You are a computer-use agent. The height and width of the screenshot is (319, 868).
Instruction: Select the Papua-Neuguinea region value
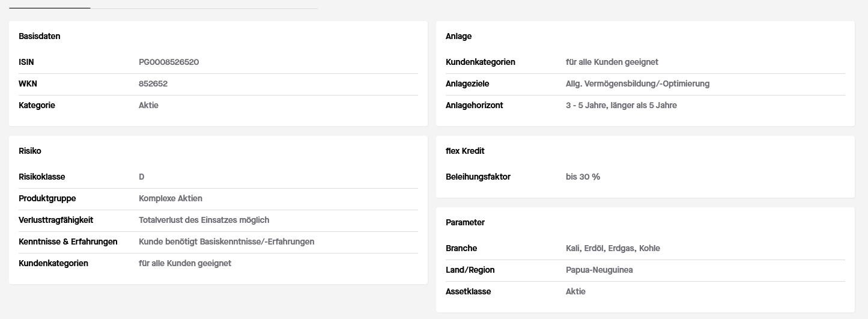point(599,270)
